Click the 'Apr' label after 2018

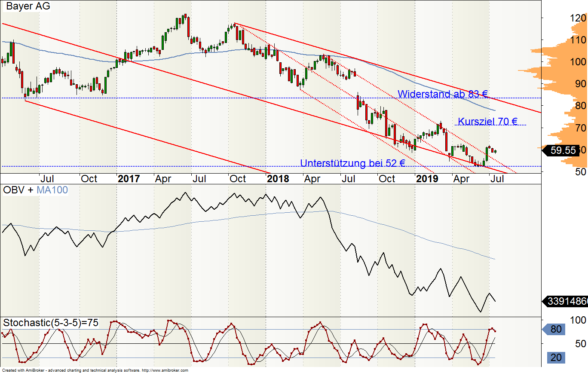click(312, 178)
